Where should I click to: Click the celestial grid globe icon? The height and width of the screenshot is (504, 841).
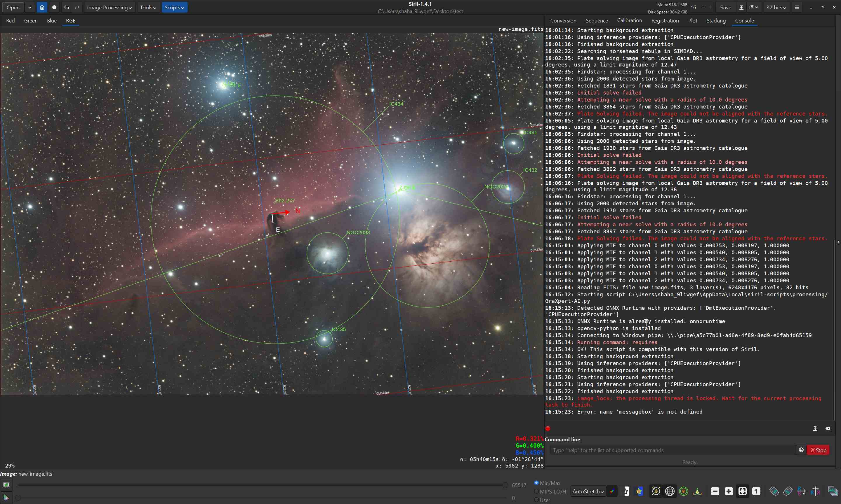[x=670, y=491]
